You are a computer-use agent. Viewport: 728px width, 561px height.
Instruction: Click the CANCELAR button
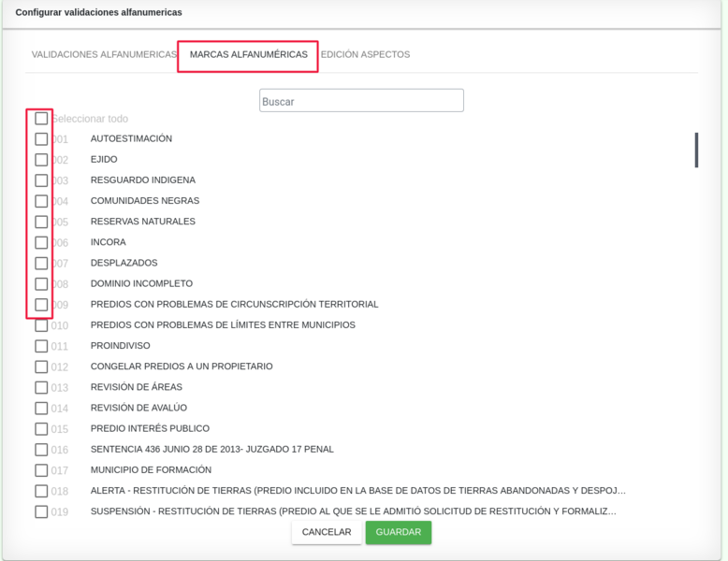coord(327,532)
